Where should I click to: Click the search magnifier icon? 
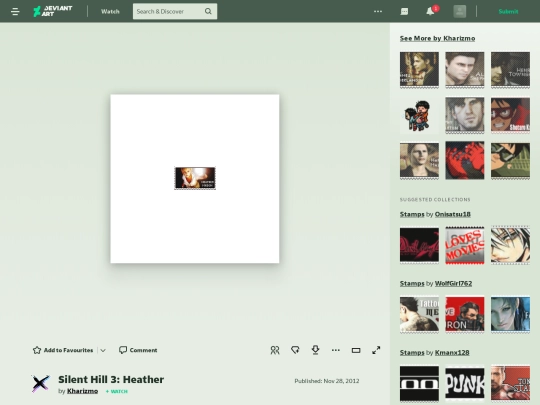pyautogui.click(x=208, y=11)
